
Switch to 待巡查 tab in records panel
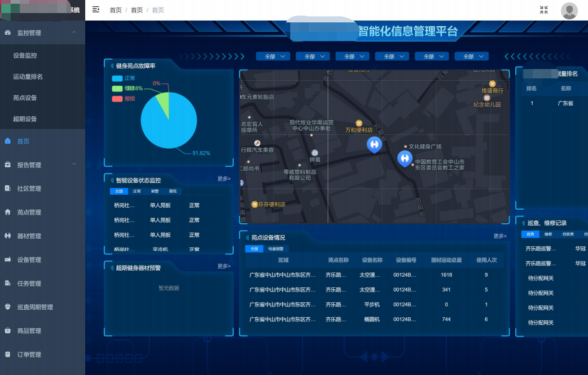point(568,234)
